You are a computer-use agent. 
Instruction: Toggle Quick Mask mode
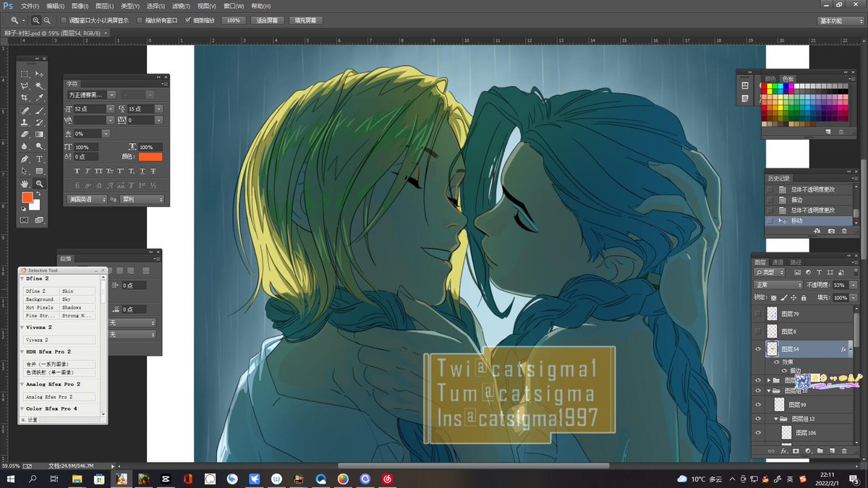click(25, 220)
